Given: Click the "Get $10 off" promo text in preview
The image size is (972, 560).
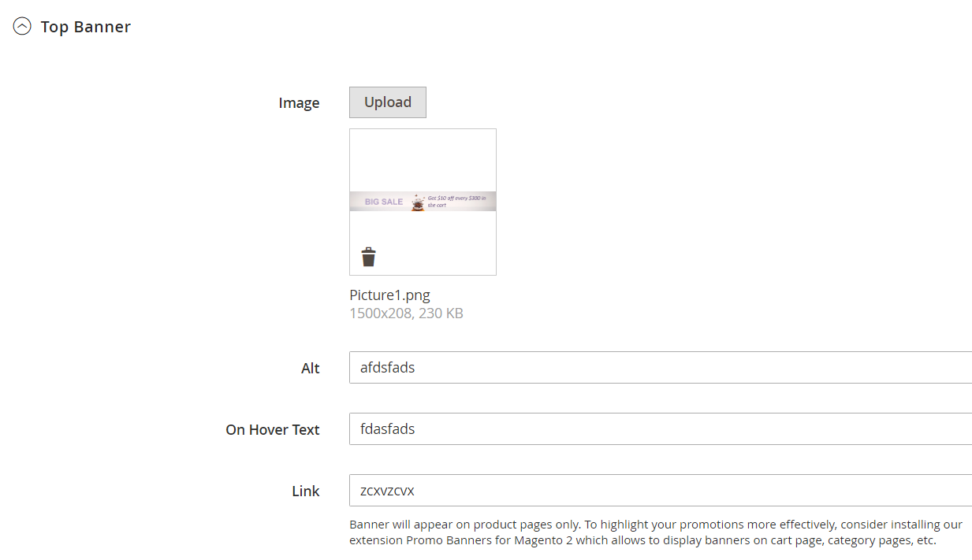Looking at the screenshot, I should pyautogui.click(x=456, y=198).
